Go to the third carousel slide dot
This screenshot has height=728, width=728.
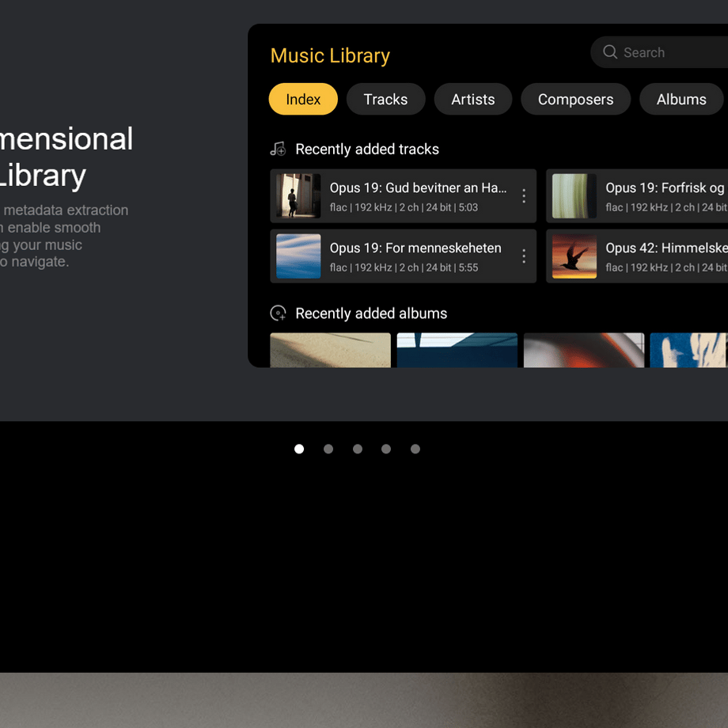pyautogui.click(x=358, y=449)
